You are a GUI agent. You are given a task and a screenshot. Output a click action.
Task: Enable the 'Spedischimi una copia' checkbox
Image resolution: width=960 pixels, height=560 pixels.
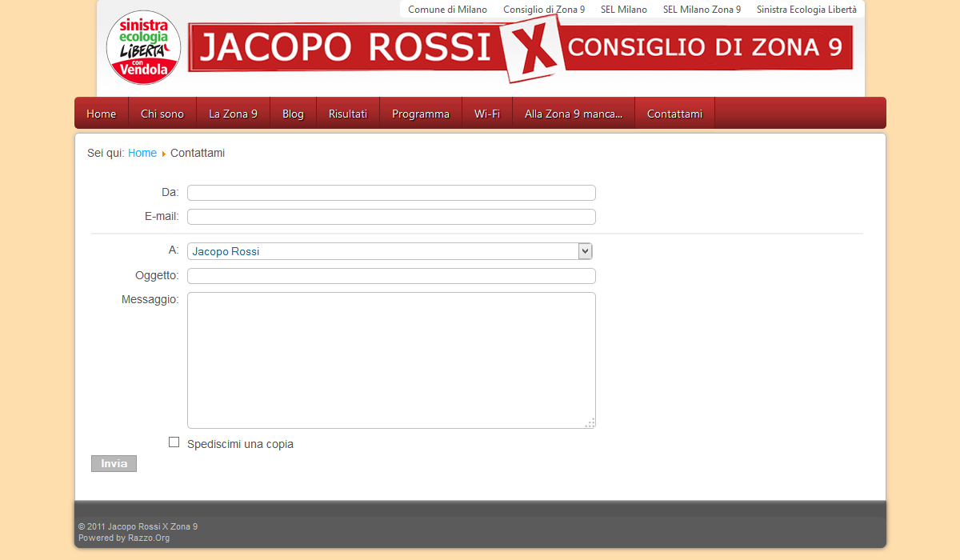click(x=174, y=442)
